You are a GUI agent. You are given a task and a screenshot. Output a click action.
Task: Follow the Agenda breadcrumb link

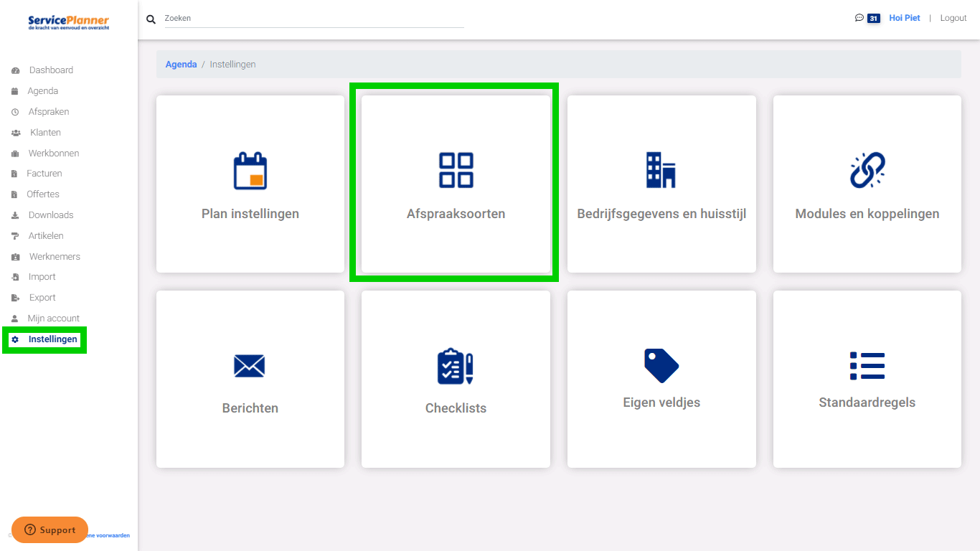181,65
